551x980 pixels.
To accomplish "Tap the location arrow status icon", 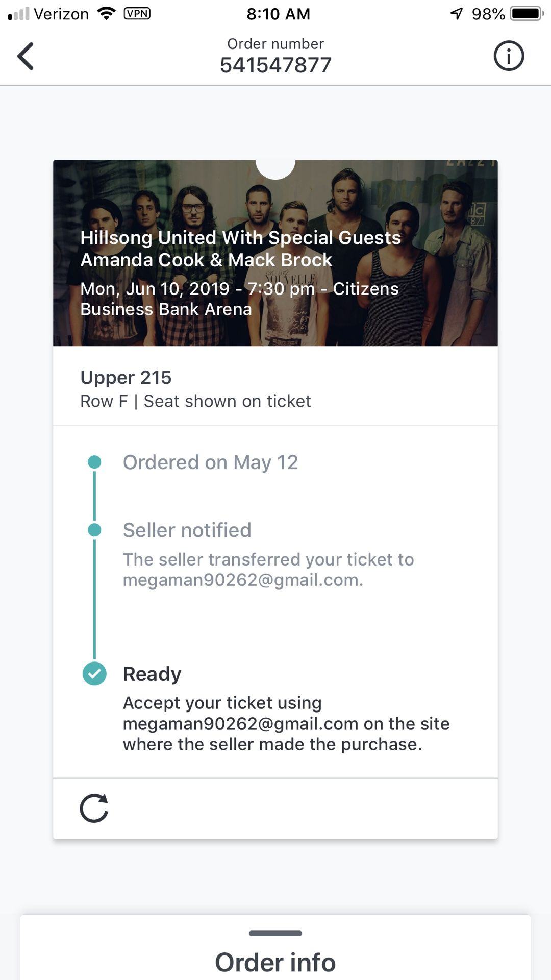I will pos(457,13).
